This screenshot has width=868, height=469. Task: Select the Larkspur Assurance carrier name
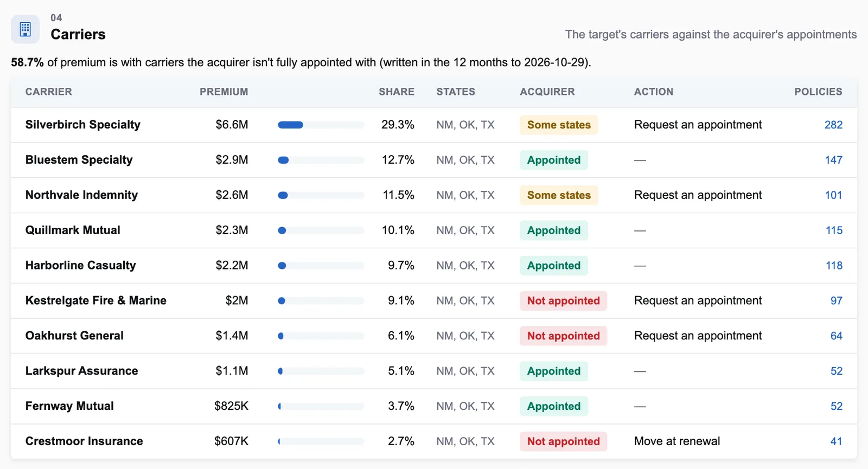82,371
